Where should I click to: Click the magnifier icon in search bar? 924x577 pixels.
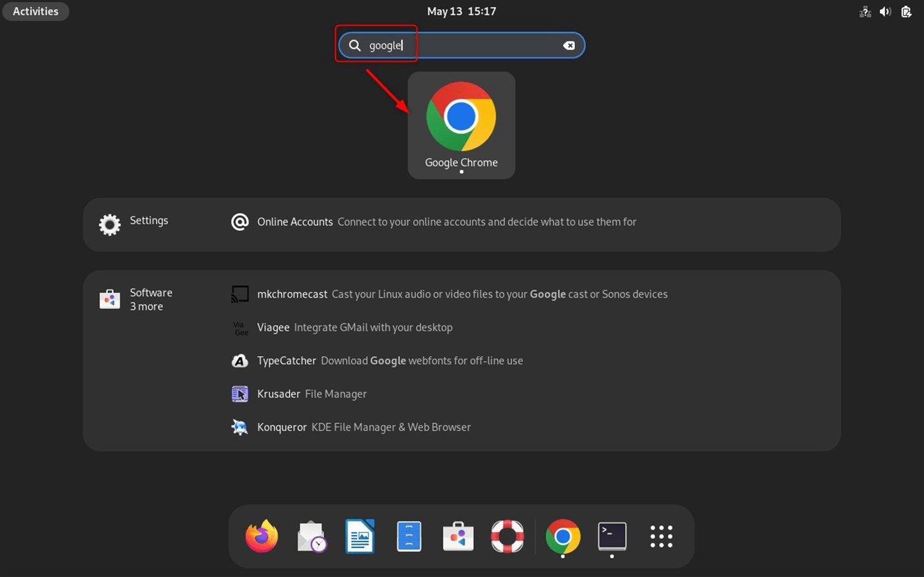pos(355,45)
